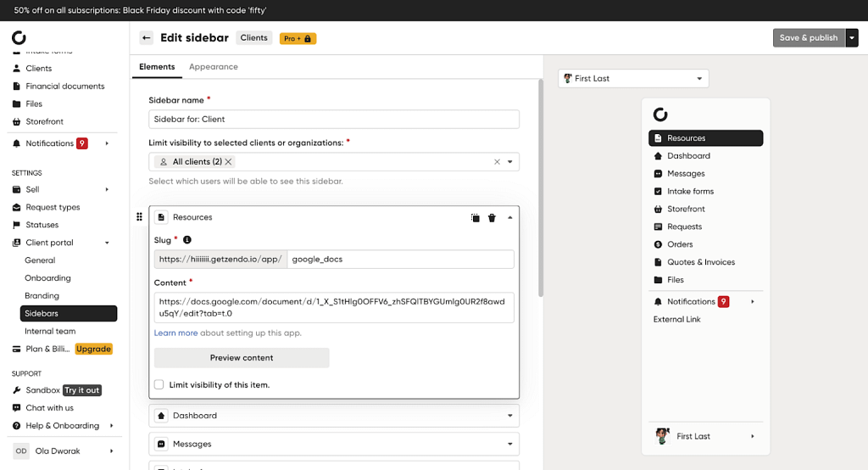Select Resources in the preview sidebar
This screenshot has height=470, width=868.
pyautogui.click(x=706, y=138)
